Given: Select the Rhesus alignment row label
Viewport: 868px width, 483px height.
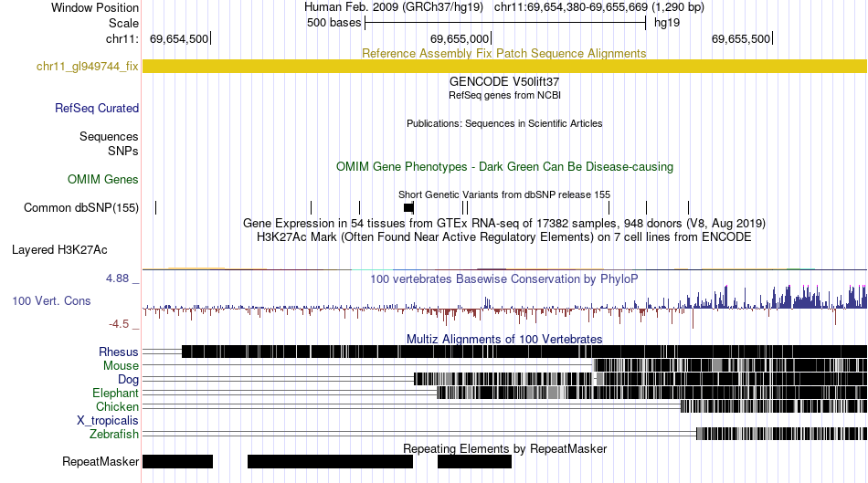Looking at the screenshot, I should point(119,352).
